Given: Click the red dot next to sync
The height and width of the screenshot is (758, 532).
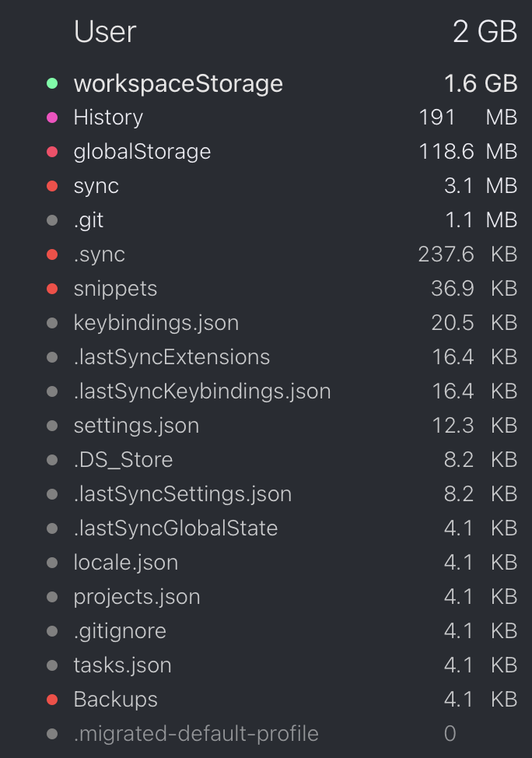Looking at the screenshot, I should tap(51, 185).
